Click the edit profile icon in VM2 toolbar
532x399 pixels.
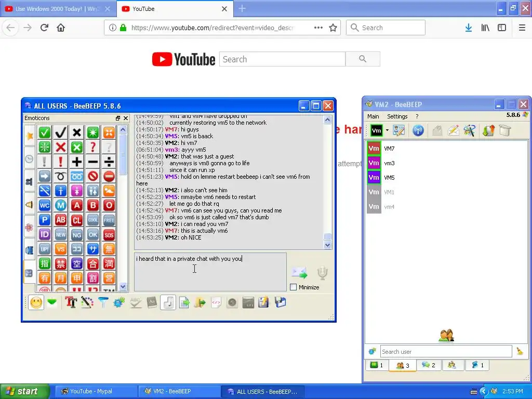click(x=399, y=130)
